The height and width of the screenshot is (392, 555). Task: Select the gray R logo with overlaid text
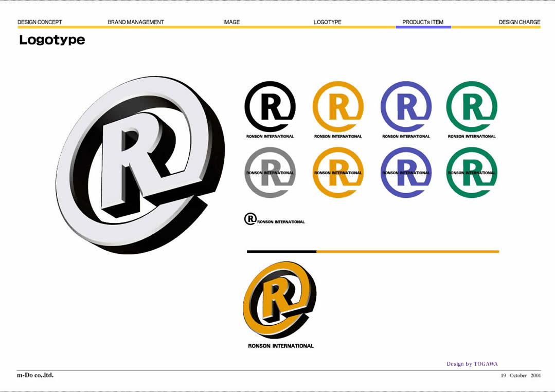270,173
